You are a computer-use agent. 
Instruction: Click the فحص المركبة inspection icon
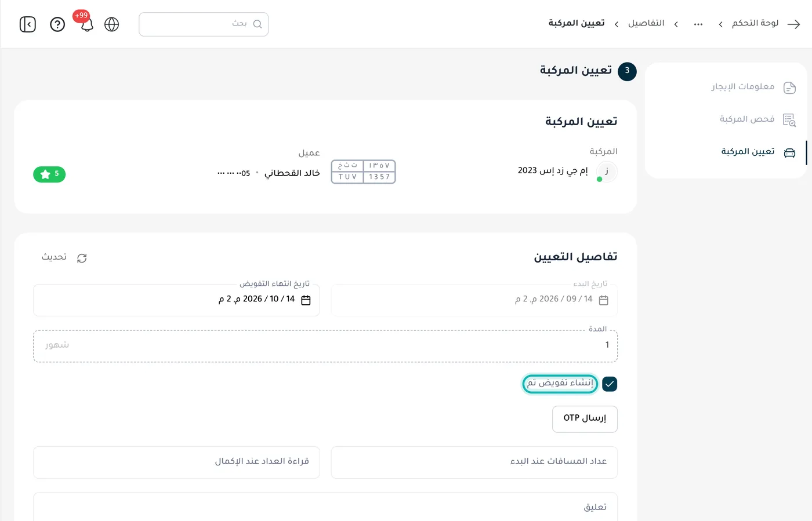point(789,120)
